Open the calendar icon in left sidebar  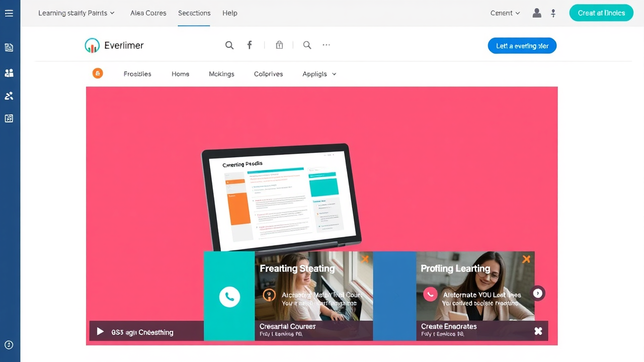[9, 119]
